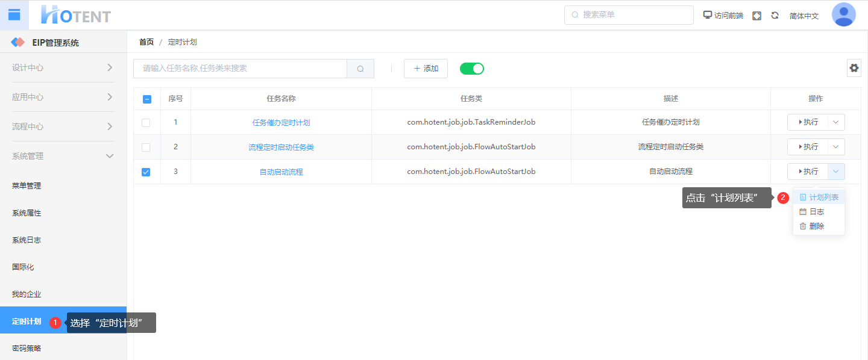Uncheck the checkbox for row 3 自动启动流程
The width and height of the screenshot is (868, 360).
pyautogui.click(x=146, y=172)
